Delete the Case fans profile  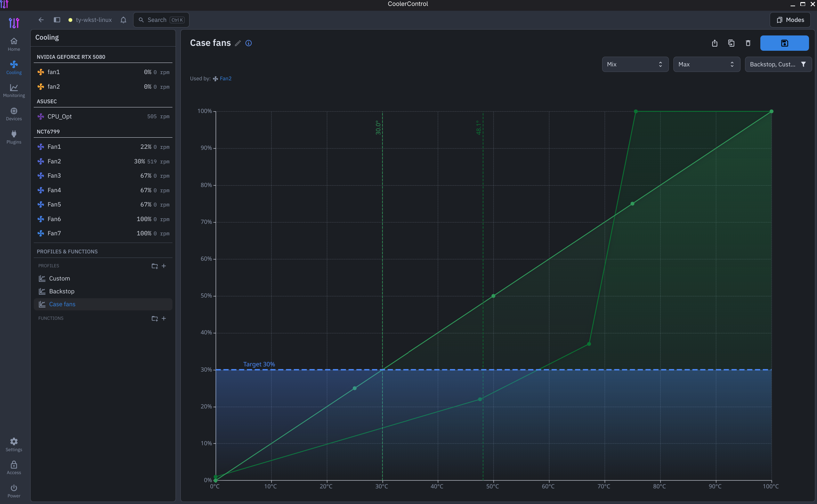pos(748,43)
